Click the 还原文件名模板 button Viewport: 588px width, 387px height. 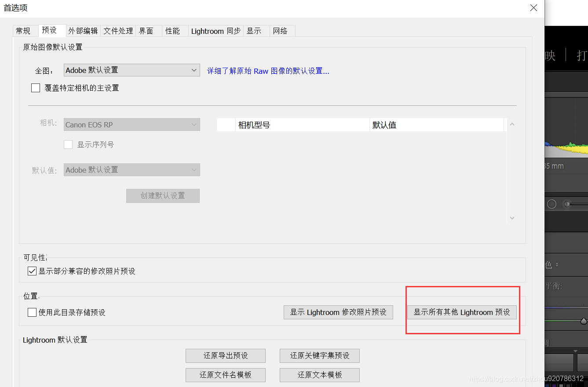(x=226, y=375)
